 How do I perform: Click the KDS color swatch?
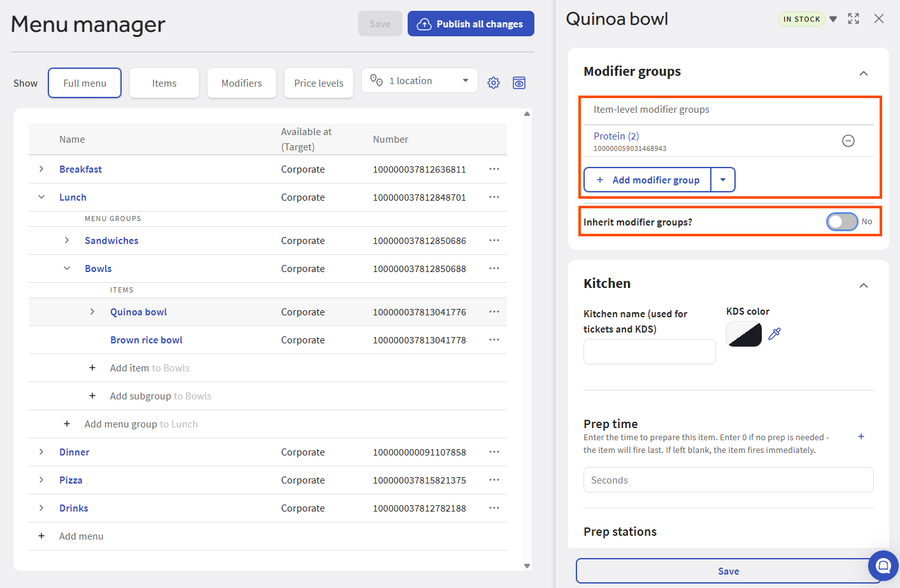(x=744, y=334)
